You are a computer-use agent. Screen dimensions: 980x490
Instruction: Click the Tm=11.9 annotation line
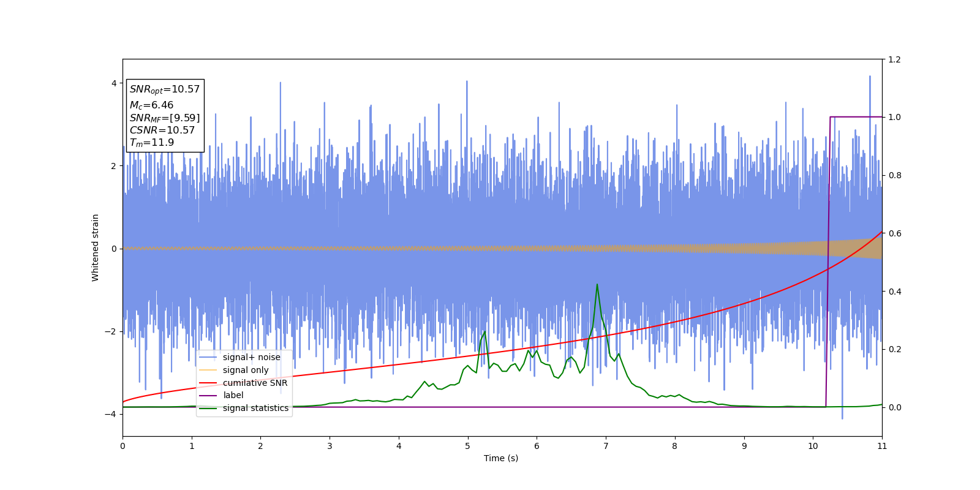[152, 143]
